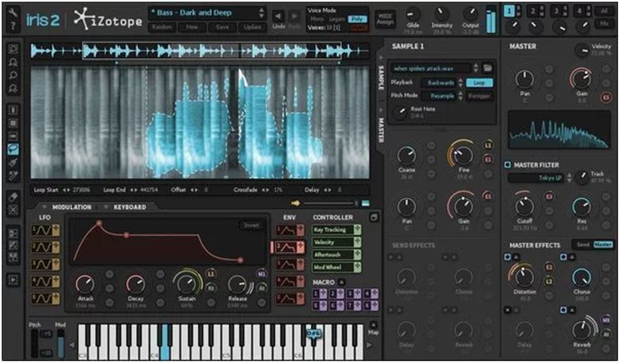Select the magic wand tool
The width and height of the screenshot is (621, 364).
[13, 176]
